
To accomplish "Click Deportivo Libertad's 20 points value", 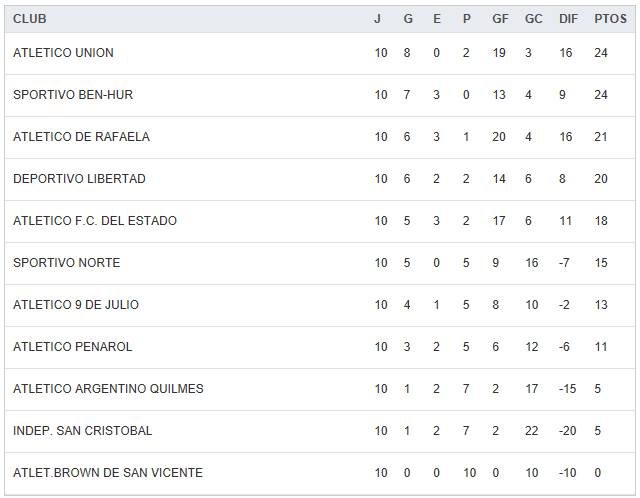I will tap(601, 179).
